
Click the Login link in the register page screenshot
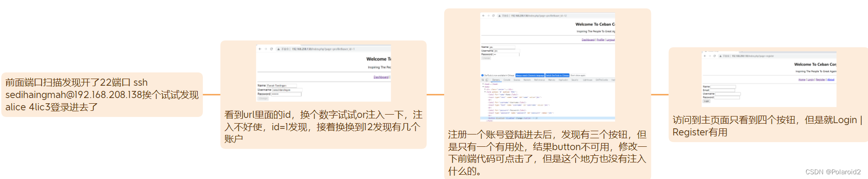[x=811, y=80]
